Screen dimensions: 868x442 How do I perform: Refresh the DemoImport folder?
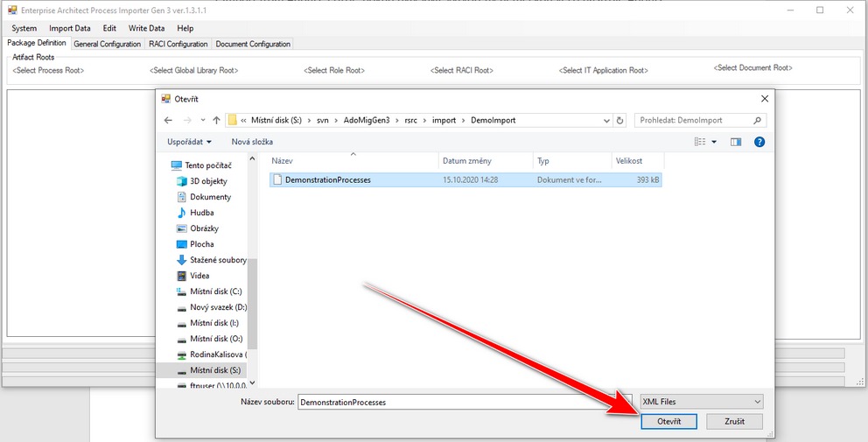(x=620, y=120)
